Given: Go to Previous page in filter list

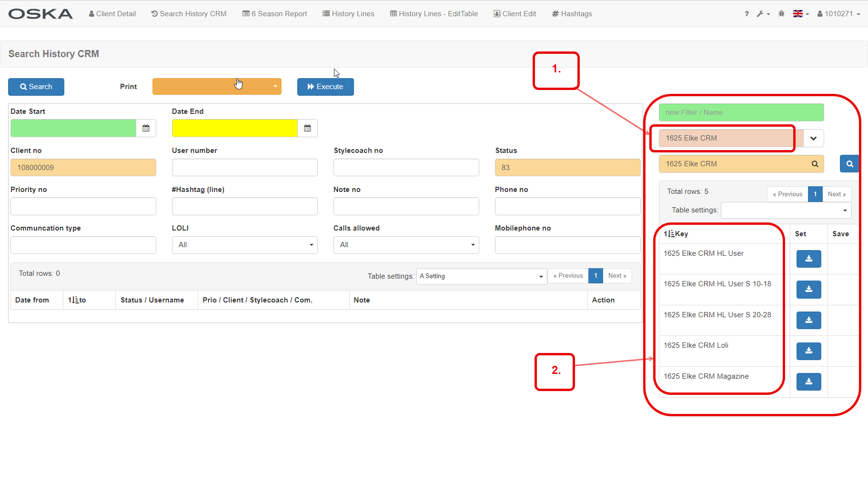Looking at the screenshot, I should (x=787, y=194).
